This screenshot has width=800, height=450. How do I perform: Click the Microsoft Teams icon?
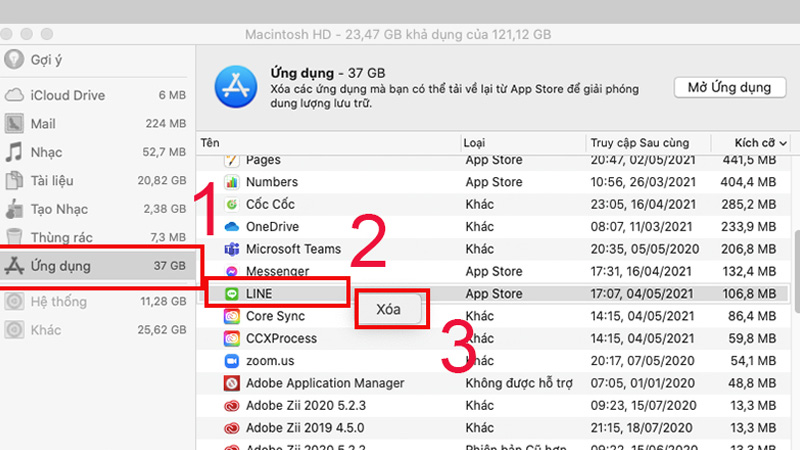[231, 249]
